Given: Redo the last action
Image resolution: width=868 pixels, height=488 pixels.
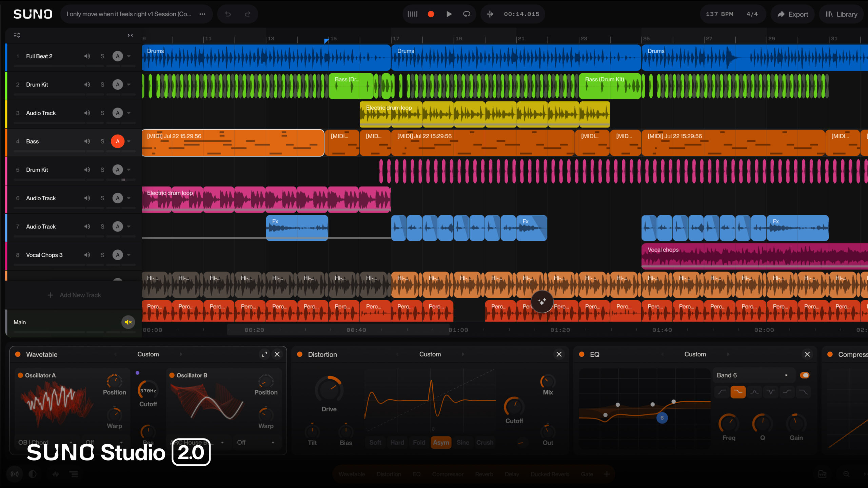Looking at the screenshot, I should pos(248,14).
